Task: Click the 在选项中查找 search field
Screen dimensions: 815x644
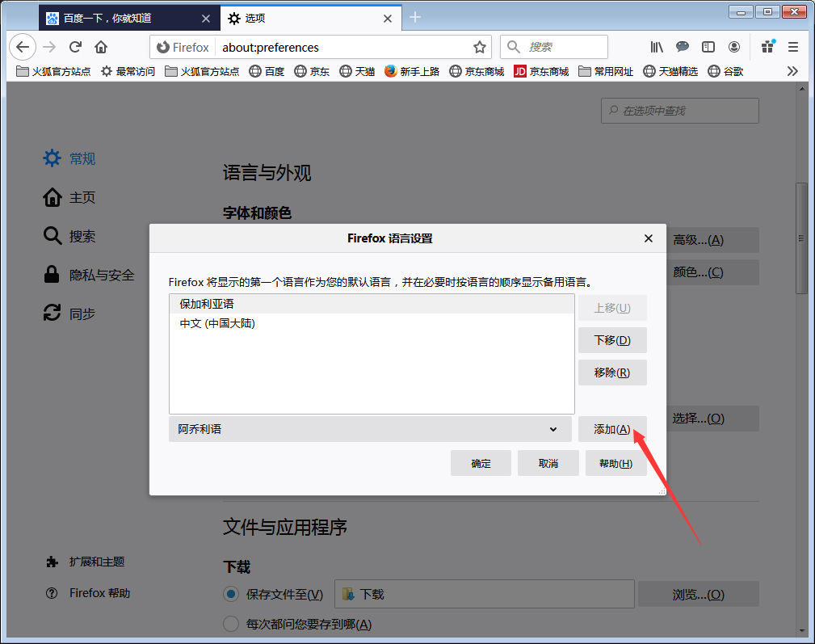Action: coord(679,111)
